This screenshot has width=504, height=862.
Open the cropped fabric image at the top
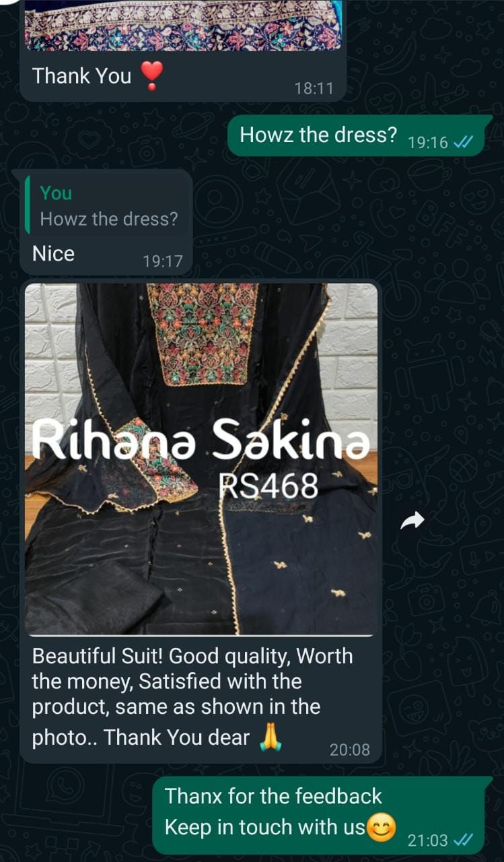coord(184,24)
